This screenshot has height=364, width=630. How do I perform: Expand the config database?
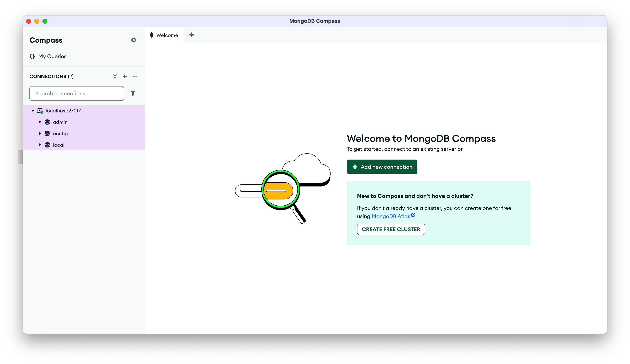pos(40,133)
